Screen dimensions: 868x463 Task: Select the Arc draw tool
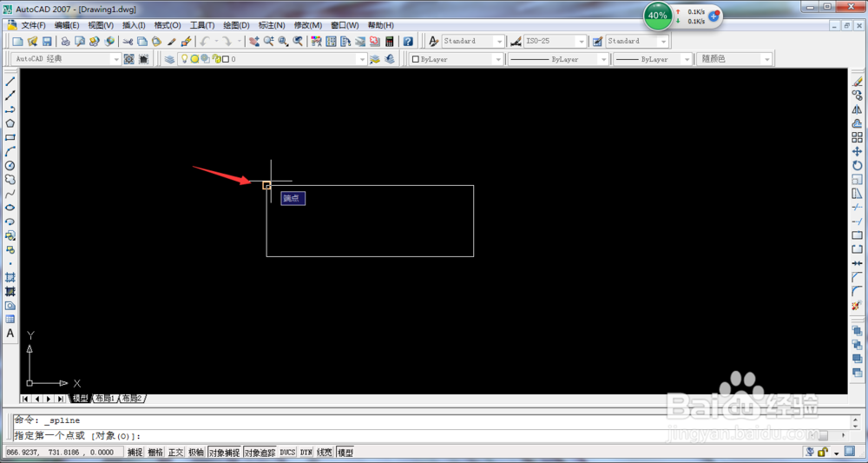[10, 151]
